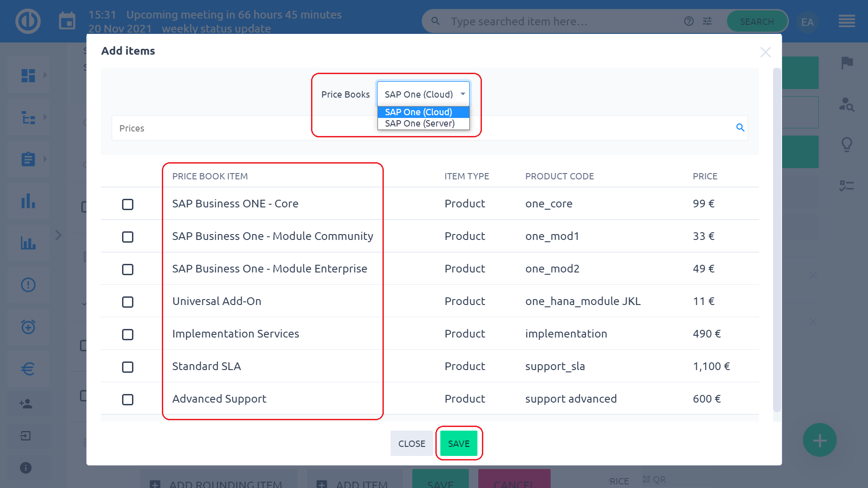Screen dimensions: 868x488
Task: Expand clipboard sidebar submenu arrow
Action: 45,159
